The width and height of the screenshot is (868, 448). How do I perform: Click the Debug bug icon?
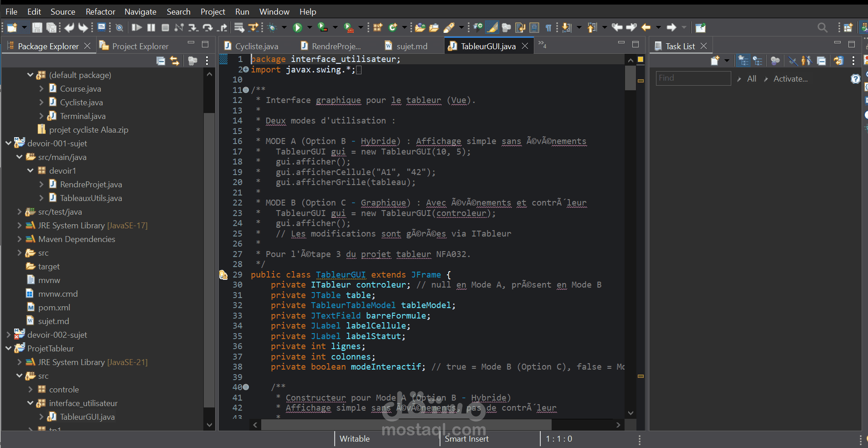272,28
